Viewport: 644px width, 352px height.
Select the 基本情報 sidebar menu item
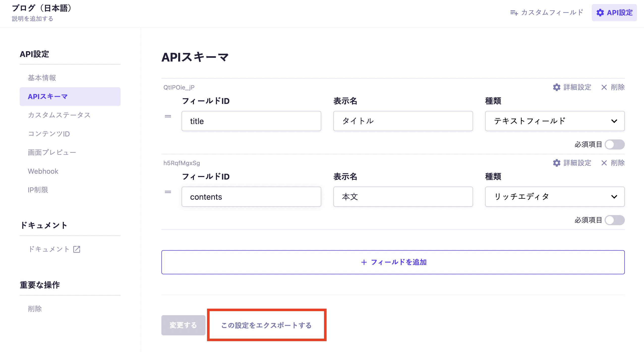[42, 78]
